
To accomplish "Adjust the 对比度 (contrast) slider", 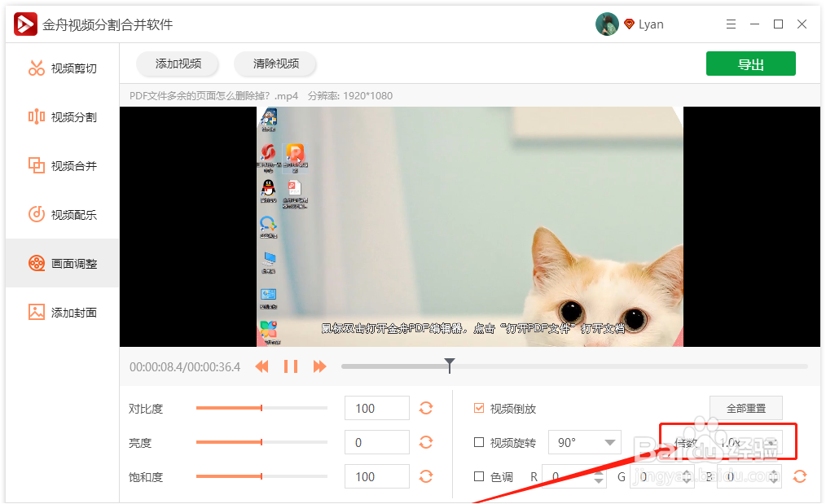I will pos(261,408).
